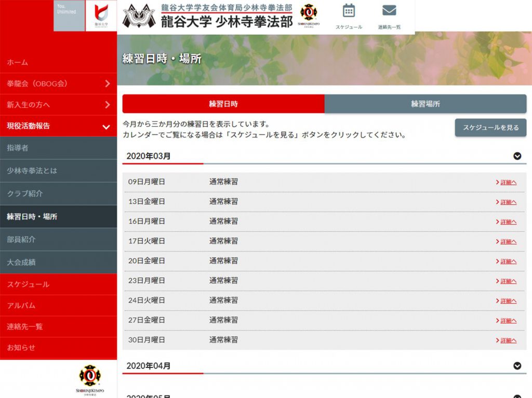The width and height of the screenshot is (532, 398).
Task: Open 部員紹介 submenu item
Action: (58, 239)
